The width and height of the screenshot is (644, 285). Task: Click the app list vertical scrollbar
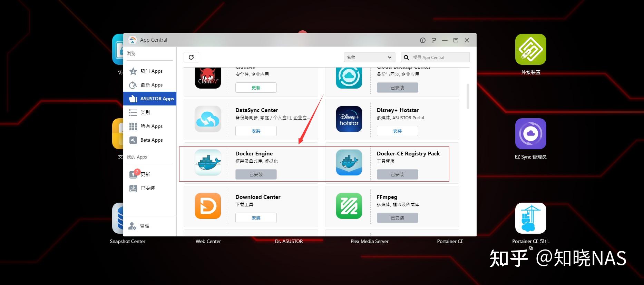pyautogui.click(x=468, y=96)
